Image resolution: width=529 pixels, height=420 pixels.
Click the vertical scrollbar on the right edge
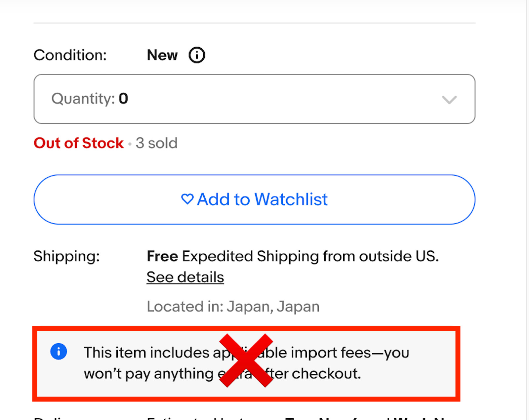pos(527,210)
